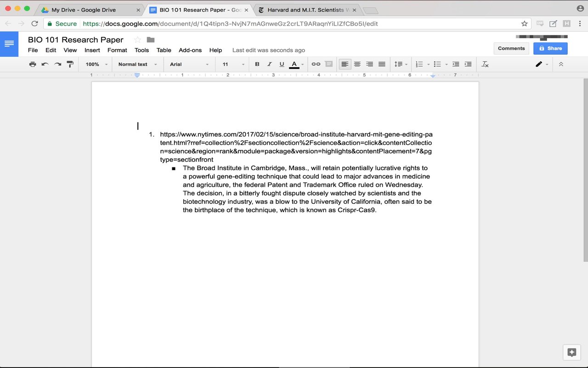Click Last edit was seconds ago link
Viewport: 588px width, 368px height.
(269, 50)
